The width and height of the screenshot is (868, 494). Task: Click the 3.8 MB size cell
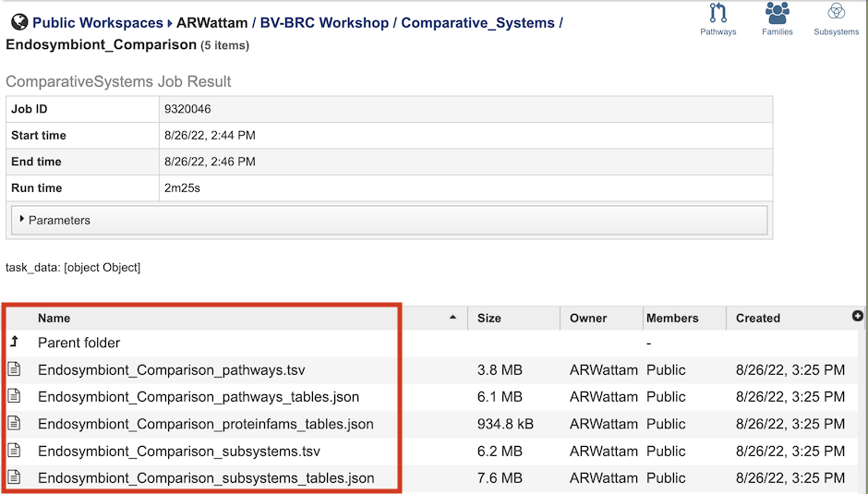[x=500, y=370]
